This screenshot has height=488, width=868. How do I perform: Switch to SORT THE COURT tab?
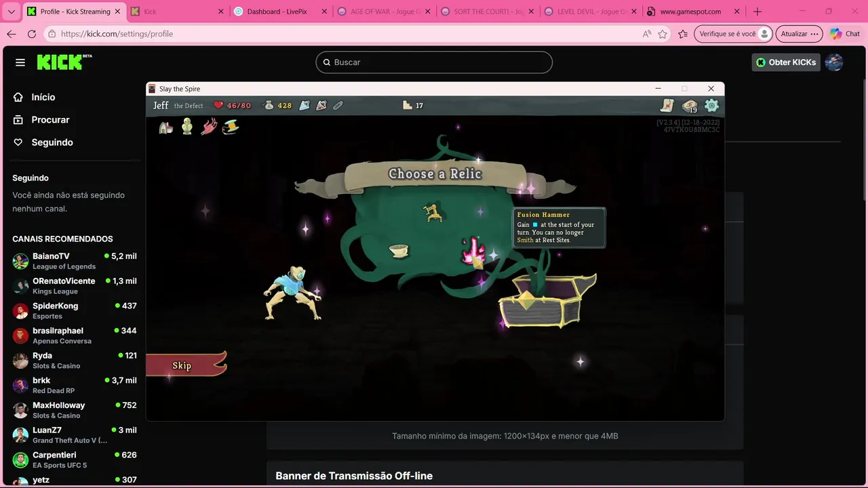(x=486, y=12)
